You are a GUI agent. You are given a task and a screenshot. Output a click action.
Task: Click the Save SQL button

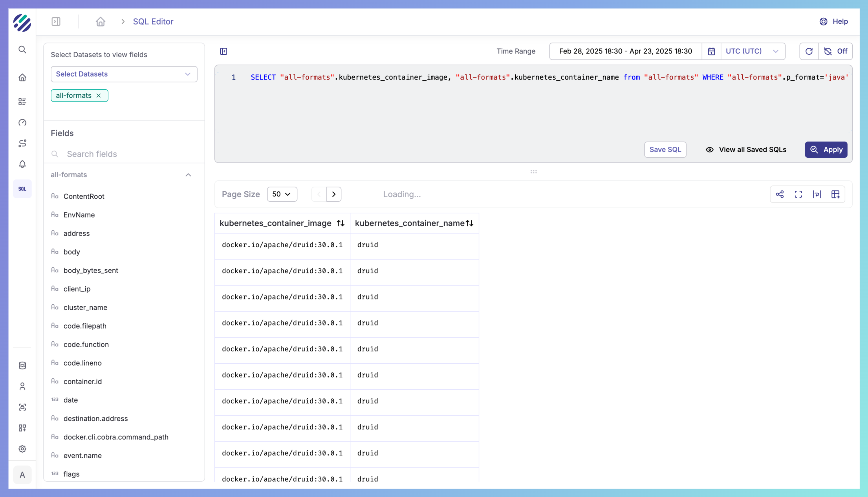coord(665,150)
